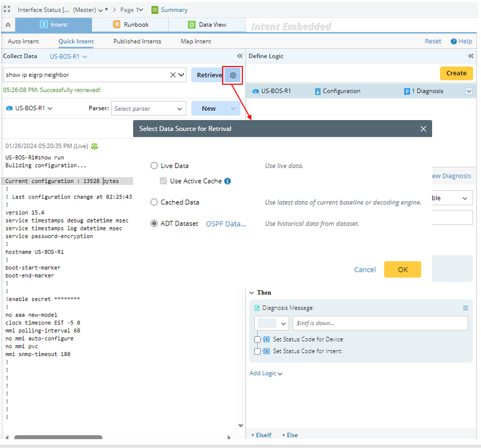Viewport: 481px width, 448px height.
Task: Click the gear icon beside Retrieve
Action: coord(233,75)
